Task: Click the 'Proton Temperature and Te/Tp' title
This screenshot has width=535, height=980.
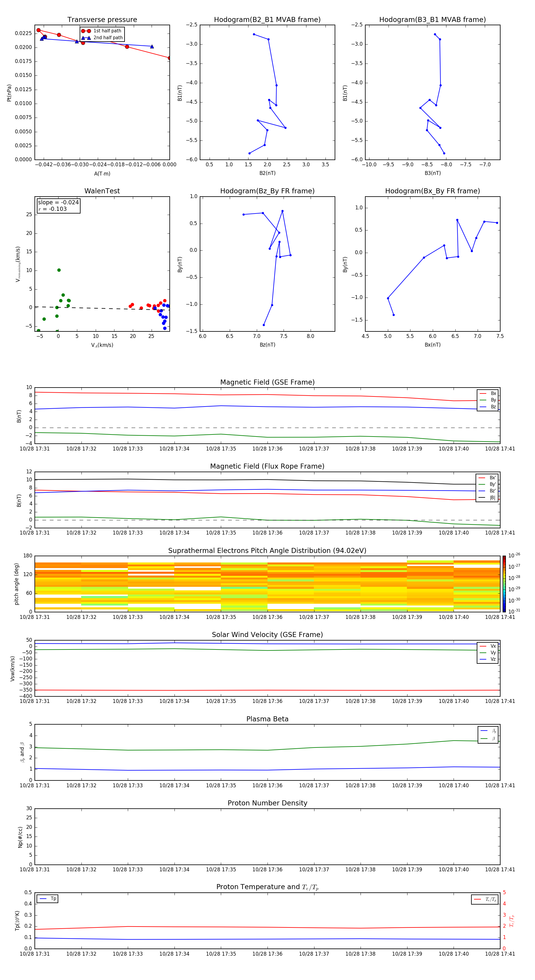Action: 267,887
